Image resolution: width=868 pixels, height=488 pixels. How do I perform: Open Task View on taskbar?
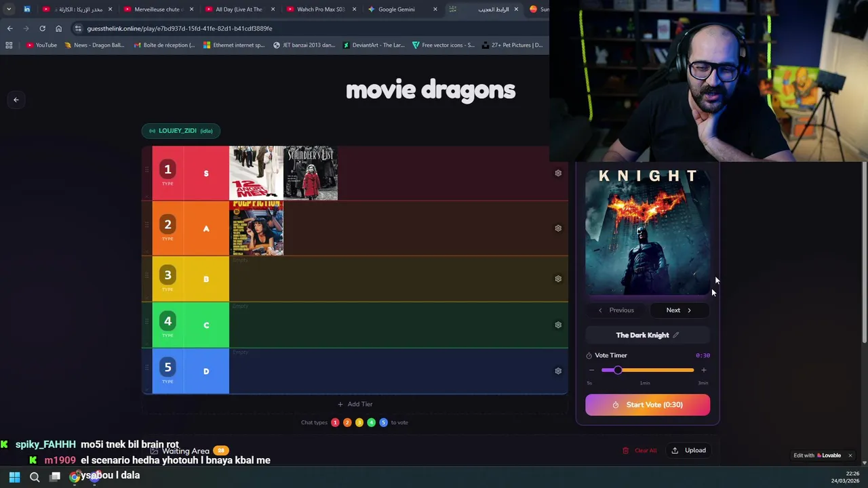[x=55, y=477]
